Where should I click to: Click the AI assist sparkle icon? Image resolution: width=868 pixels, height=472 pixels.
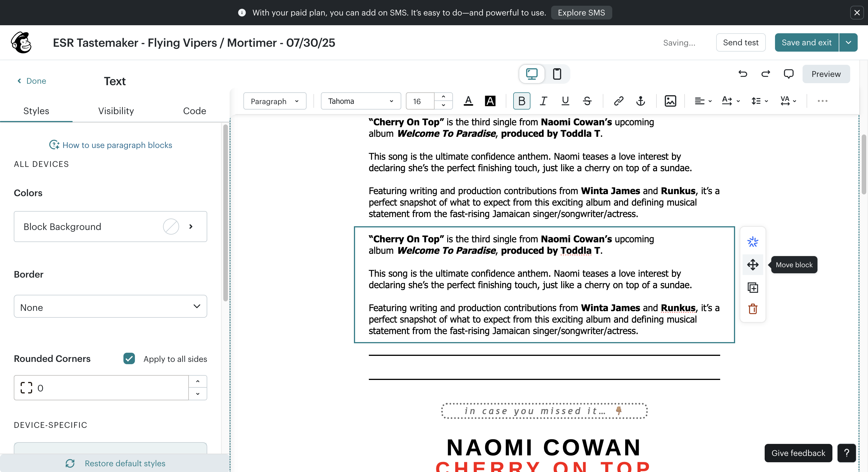753,242
